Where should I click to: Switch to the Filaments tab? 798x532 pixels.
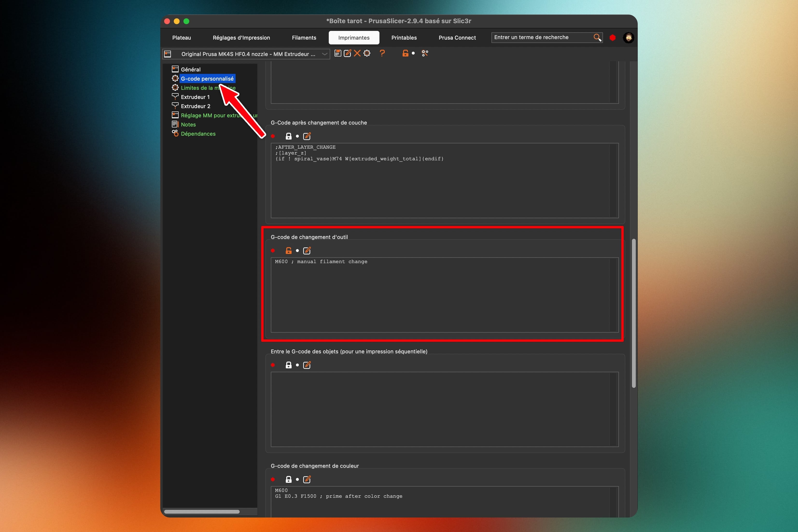pyautogui.click(x=304, y=38)
